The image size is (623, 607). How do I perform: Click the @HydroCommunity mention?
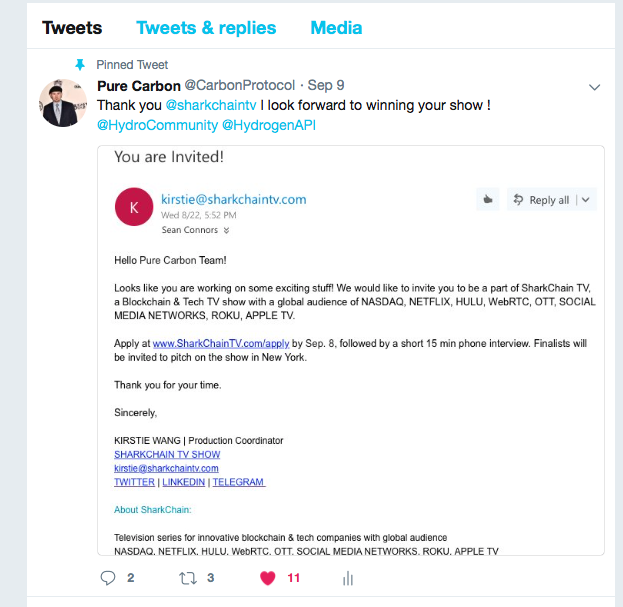click(155, 125)
